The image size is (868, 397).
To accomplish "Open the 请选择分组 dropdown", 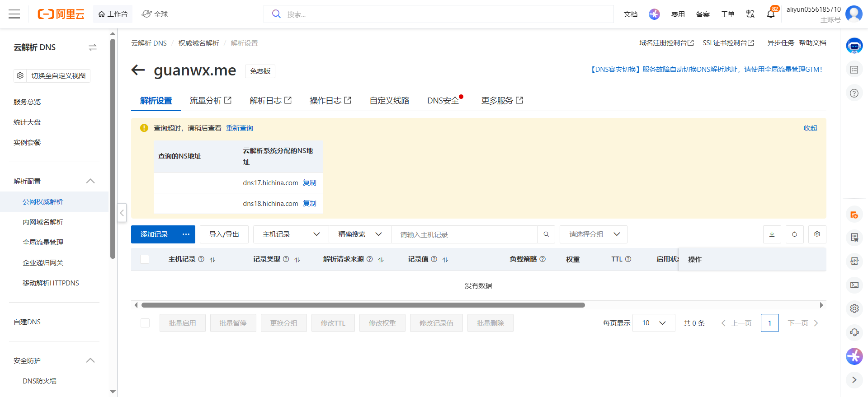I will [x=594, y=234].
